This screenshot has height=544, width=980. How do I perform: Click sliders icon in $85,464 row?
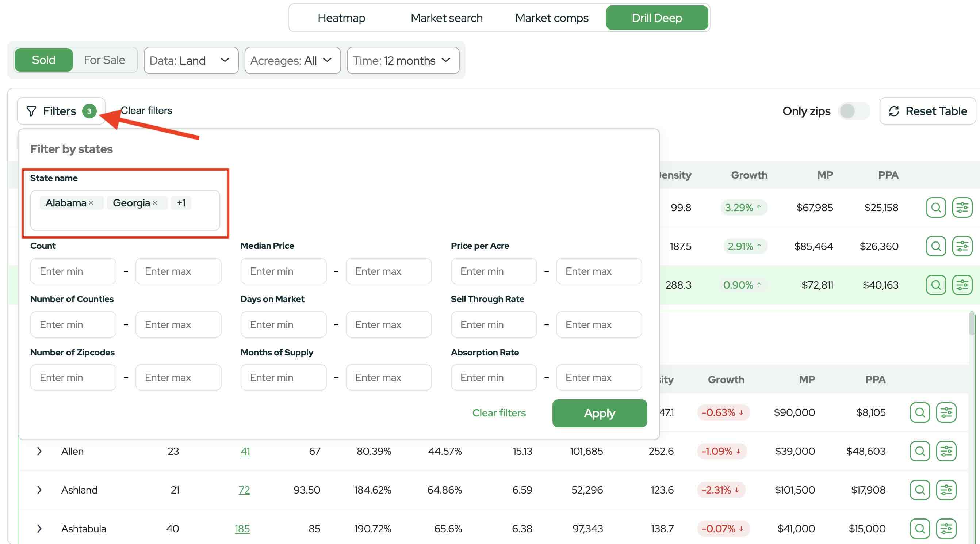962,246
